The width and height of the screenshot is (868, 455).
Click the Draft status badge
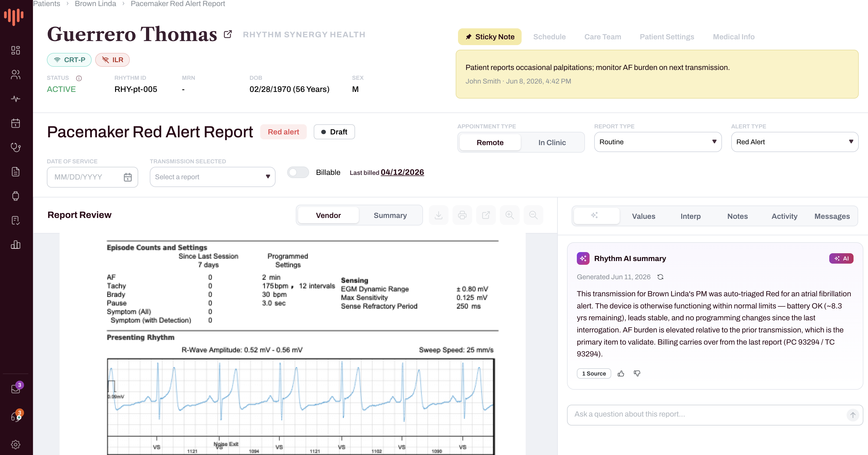[x=334, y=132]
